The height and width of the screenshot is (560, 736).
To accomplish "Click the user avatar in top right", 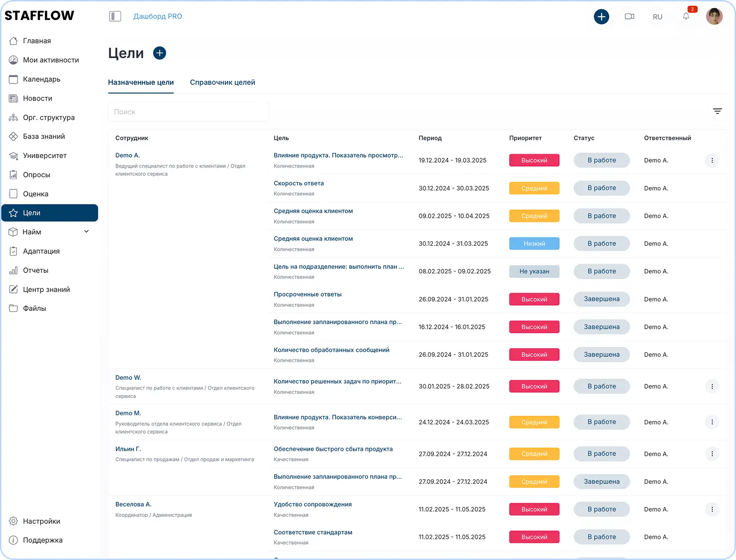I will (714, 16).
